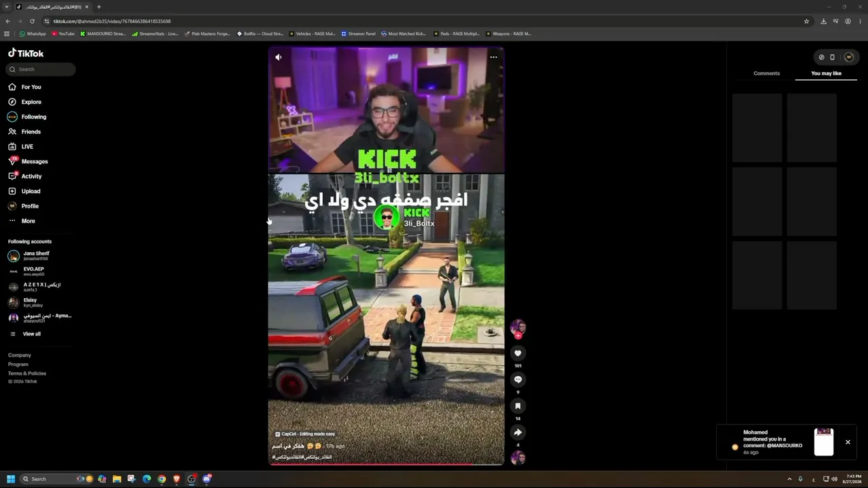
Task: Like the video with the heart icon
Action: click(518, 353)
